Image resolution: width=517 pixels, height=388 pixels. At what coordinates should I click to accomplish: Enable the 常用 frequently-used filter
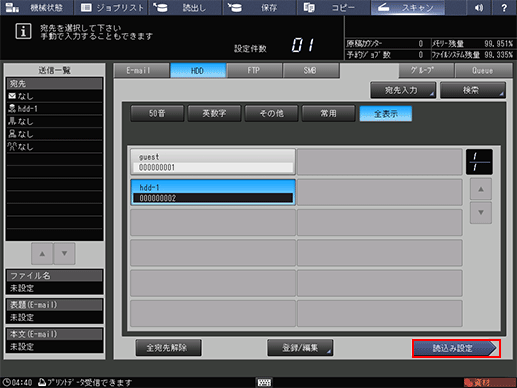pyautogui.click(x=328, y=114)
